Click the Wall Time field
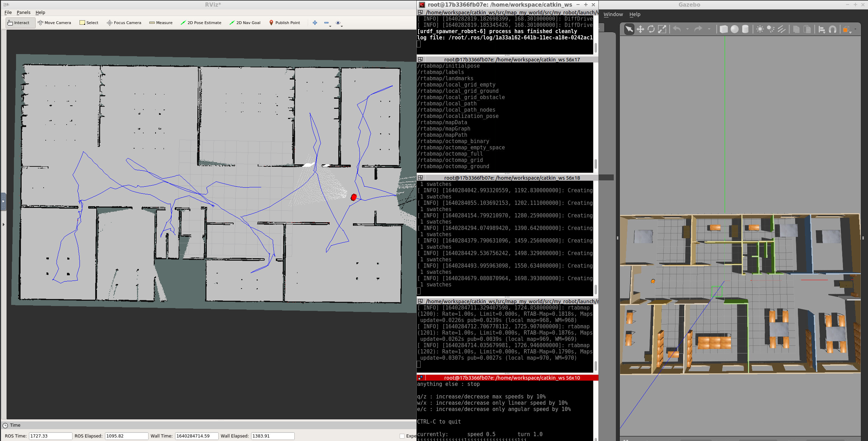The height and width of the screenshot is (441, 868). tap(196, 436)
